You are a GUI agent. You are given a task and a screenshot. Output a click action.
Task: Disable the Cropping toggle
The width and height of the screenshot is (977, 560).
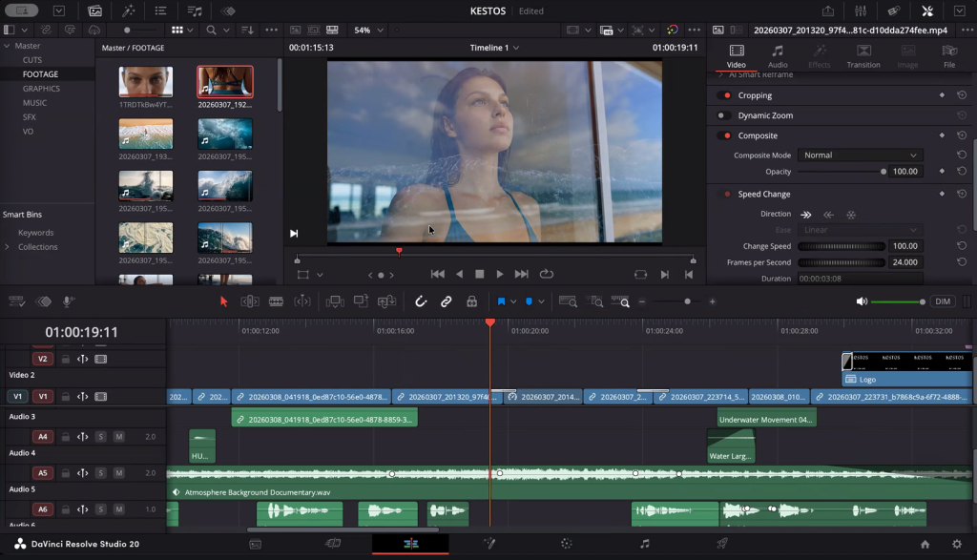pos(725,95)
